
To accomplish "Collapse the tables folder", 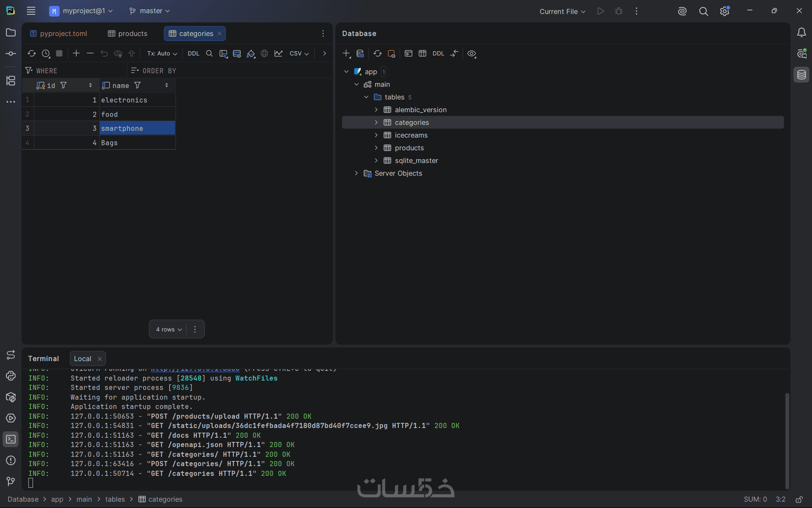I will (366, 97).
